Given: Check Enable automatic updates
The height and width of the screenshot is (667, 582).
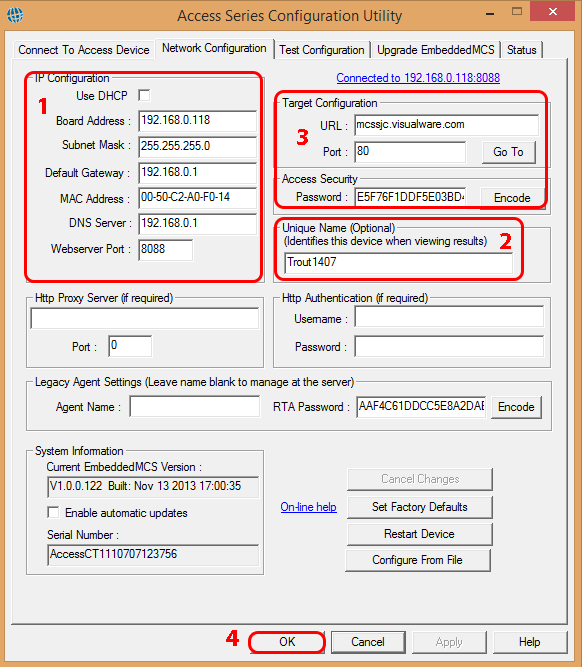Looking at the screenshot, I should (53, 512).
